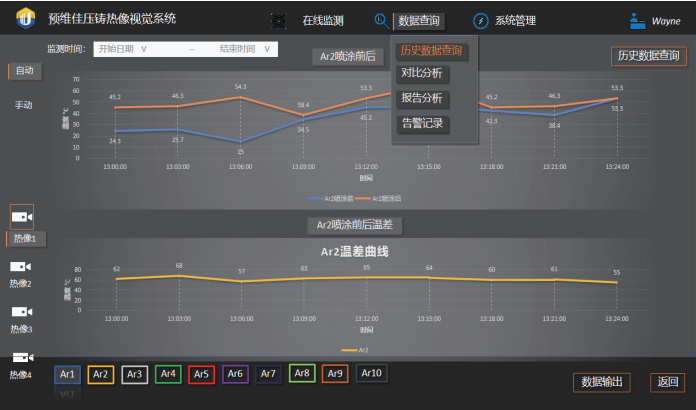Click the online monitoring chip icon
The height and width of the screenshot is (410, 696).
[278, 20]
